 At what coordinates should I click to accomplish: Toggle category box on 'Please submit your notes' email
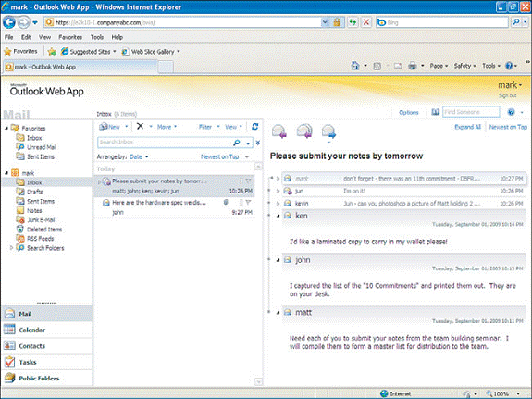(x=241, y=181)
